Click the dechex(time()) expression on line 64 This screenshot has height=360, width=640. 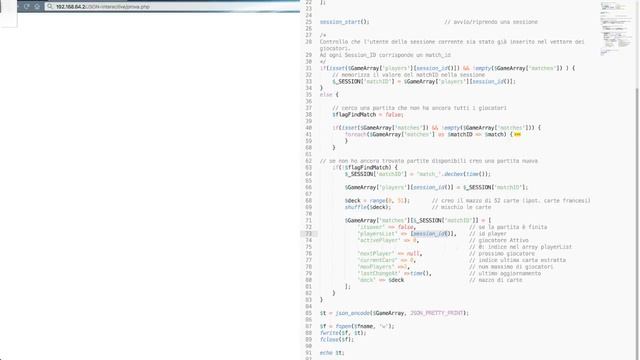[x=467, y=174]
